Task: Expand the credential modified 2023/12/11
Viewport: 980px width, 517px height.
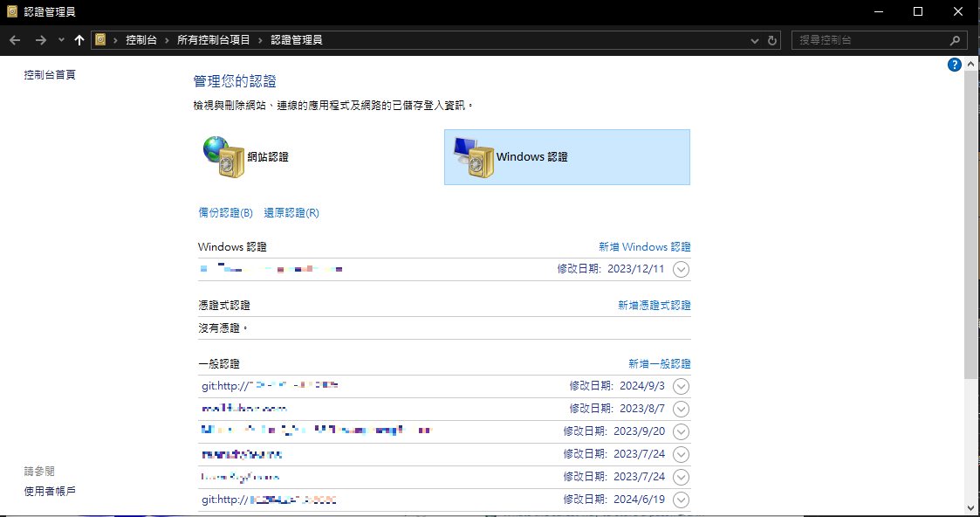Action: point(682,269)
